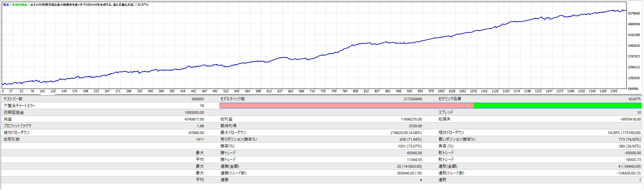The height and width of the screenshot is (190, 644).
Task: Select the value 638 (71.94%)
Action: 411,140
